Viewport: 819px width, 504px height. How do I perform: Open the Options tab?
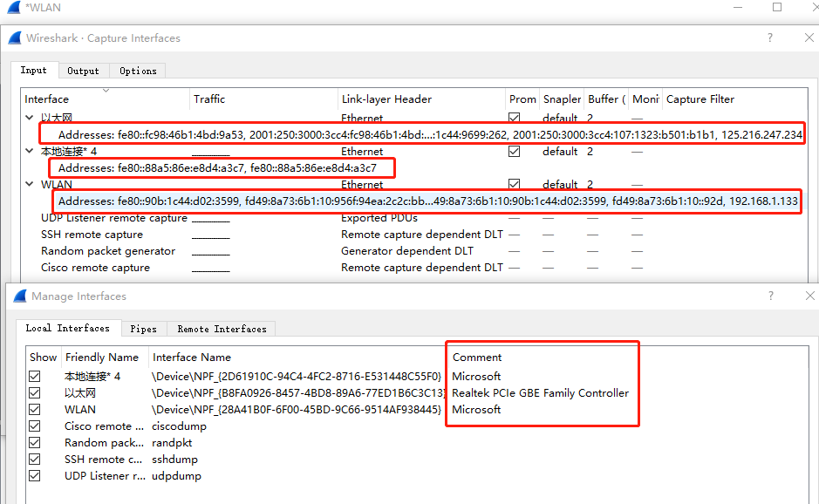pyautogui.click(x=138, y=71)
